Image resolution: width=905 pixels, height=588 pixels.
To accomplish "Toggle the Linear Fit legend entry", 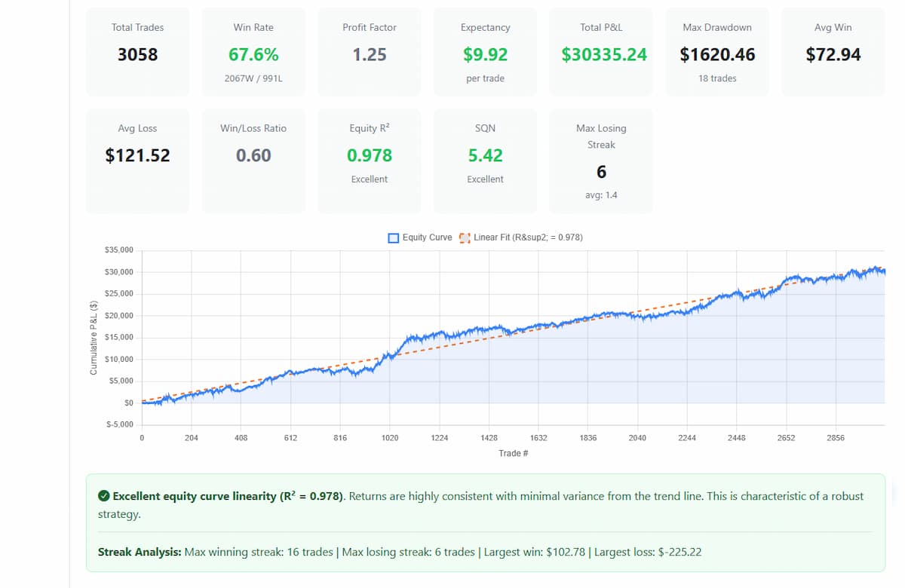I will click(x=520, y=237).
